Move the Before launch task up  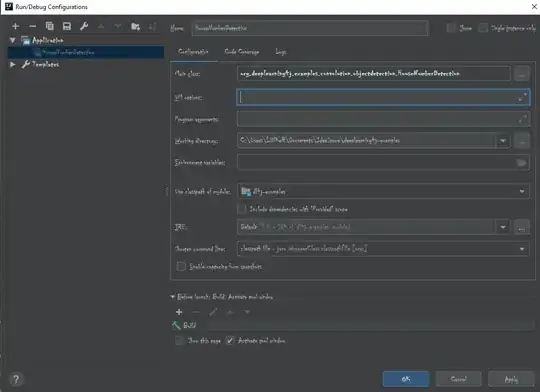[x=230, y=312]
